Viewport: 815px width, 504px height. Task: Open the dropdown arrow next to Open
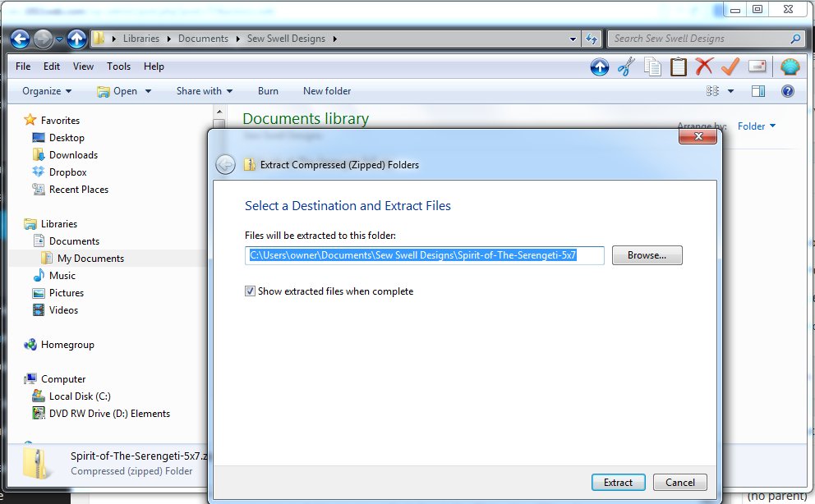click(148, 91)
